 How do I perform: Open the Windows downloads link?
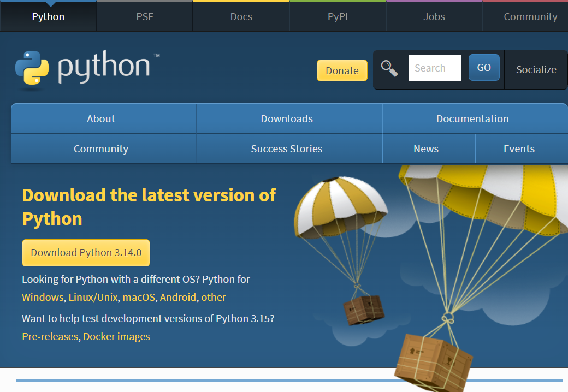pyautogui.click(x=43, y=297)
